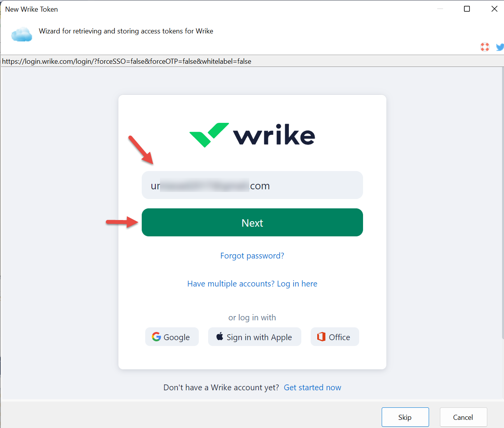Follow Have multiple accounts? Log in here

pos(252,284)
